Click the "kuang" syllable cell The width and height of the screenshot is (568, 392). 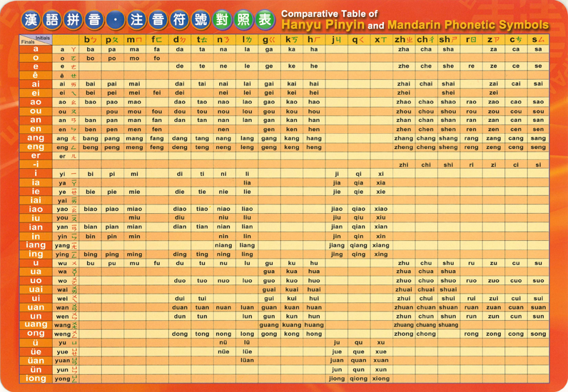292,325
